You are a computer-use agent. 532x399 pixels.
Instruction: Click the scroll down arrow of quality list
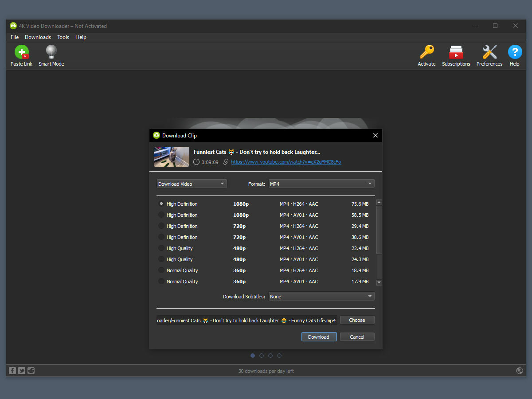[x=379, y=282]
